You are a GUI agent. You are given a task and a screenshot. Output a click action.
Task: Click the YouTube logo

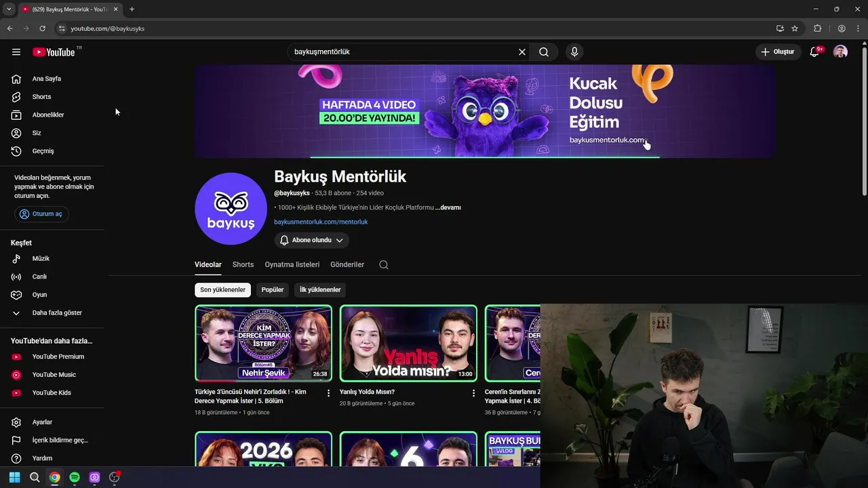tap(54, 52)
